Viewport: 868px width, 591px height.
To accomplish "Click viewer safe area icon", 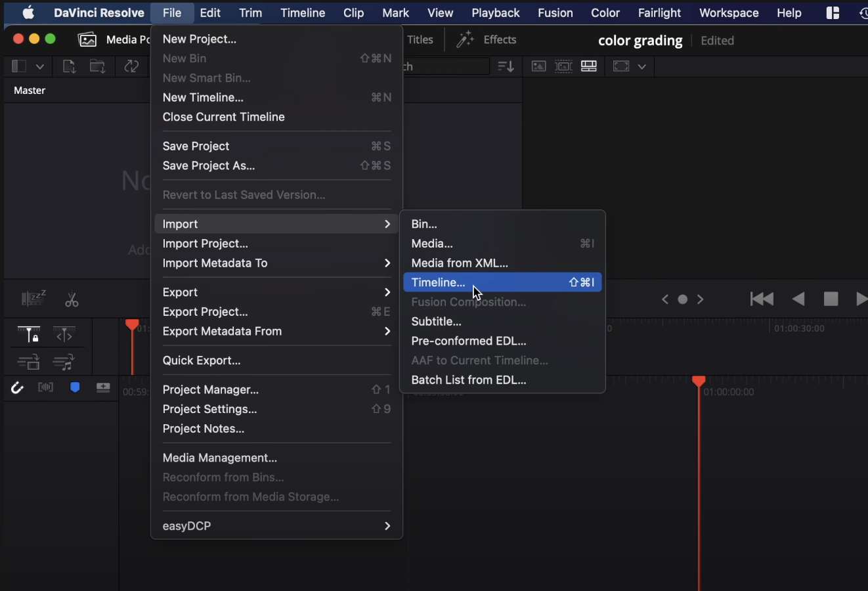I will 621,66.
